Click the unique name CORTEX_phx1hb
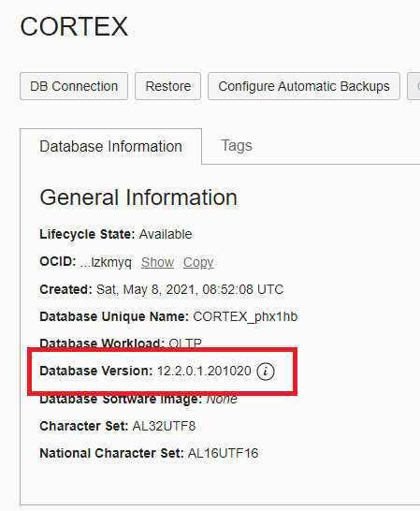Image resolution: width=420 pixels, height=511 pixels. click(x=245, y=316)
